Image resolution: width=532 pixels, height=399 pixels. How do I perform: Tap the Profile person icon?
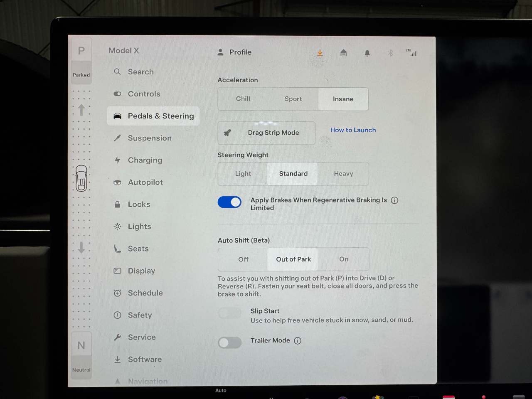tap(221, 52)
